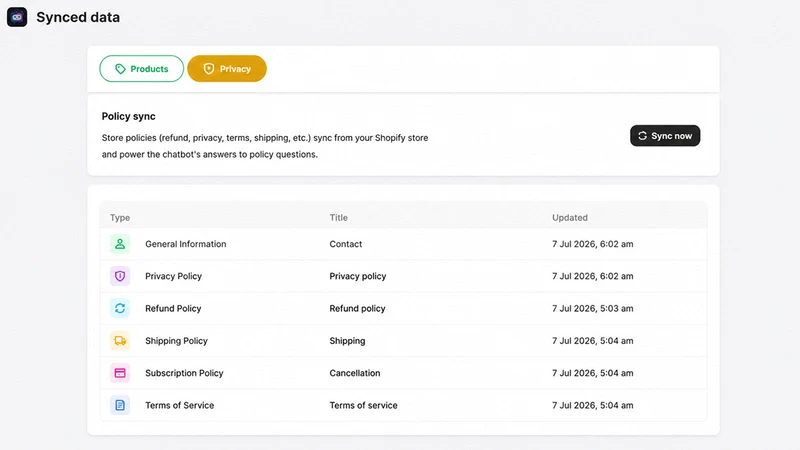Click the updated date in Subscription Policy row
This screenshot has width=800, height=450.
coord(592,373)
